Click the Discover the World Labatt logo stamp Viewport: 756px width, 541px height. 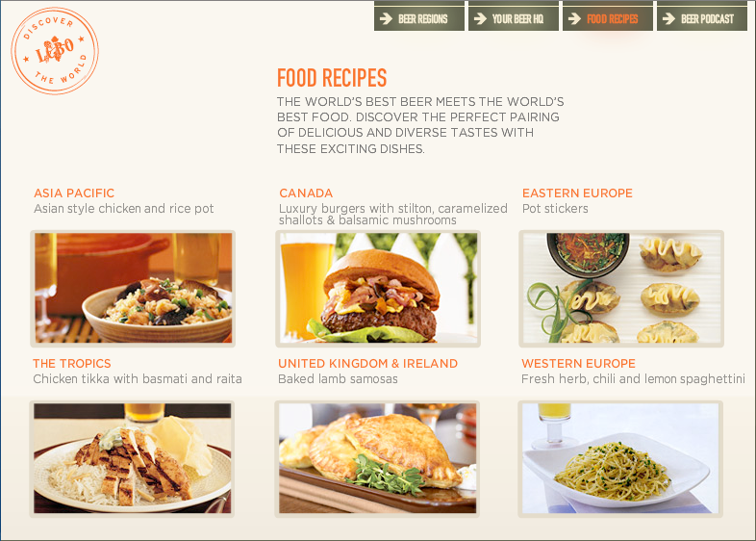tap(55, 51)
